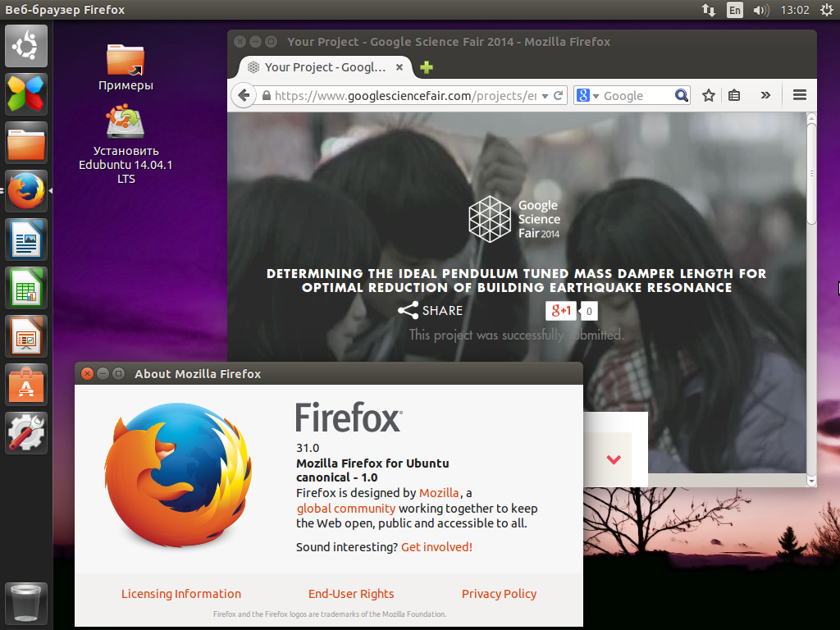Click the 'Mozilla Firefox for Ubuntu' text

tap(372, 463)
